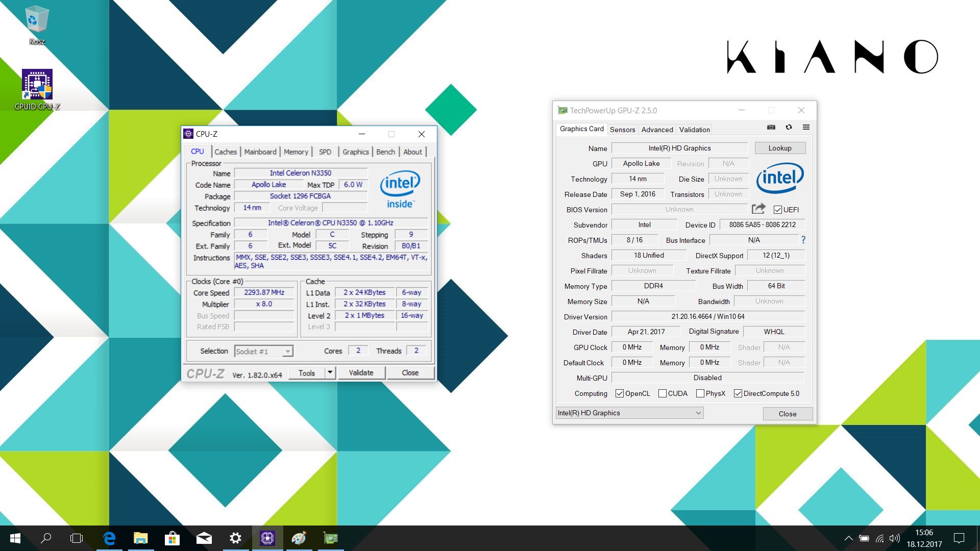Open the Tools dropdown arrow in CPU-Z
The image size is (980, 551).
click(x=329, y=372)
